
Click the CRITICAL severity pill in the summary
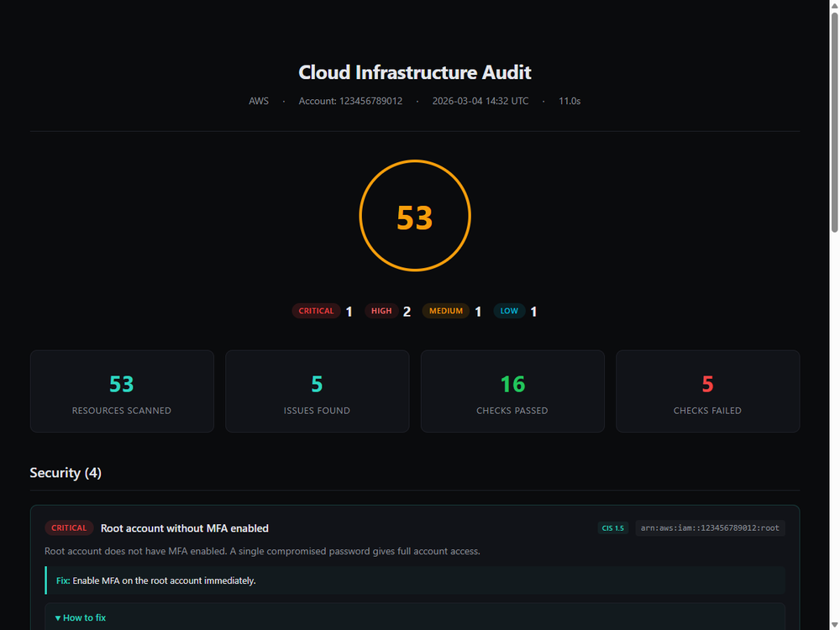click(x=316, y=311)
